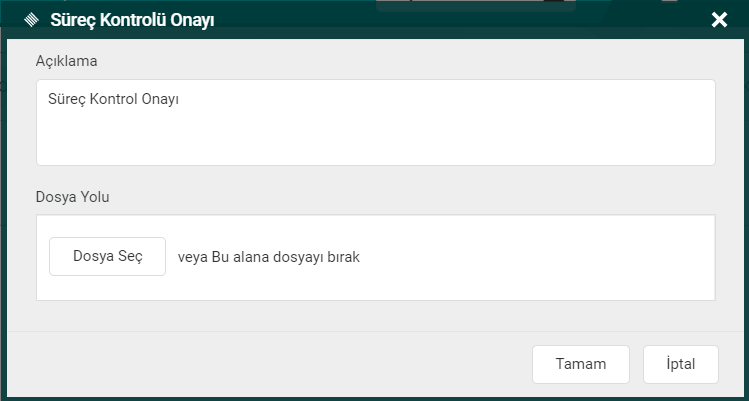Confirm the approval with Tamam

point(581,364)
